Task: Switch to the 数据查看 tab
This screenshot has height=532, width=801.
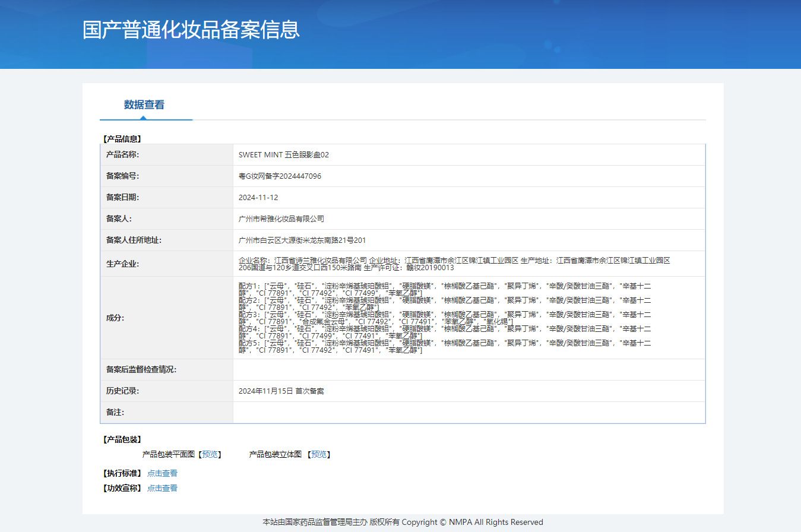Action: (x=144, y=105)
